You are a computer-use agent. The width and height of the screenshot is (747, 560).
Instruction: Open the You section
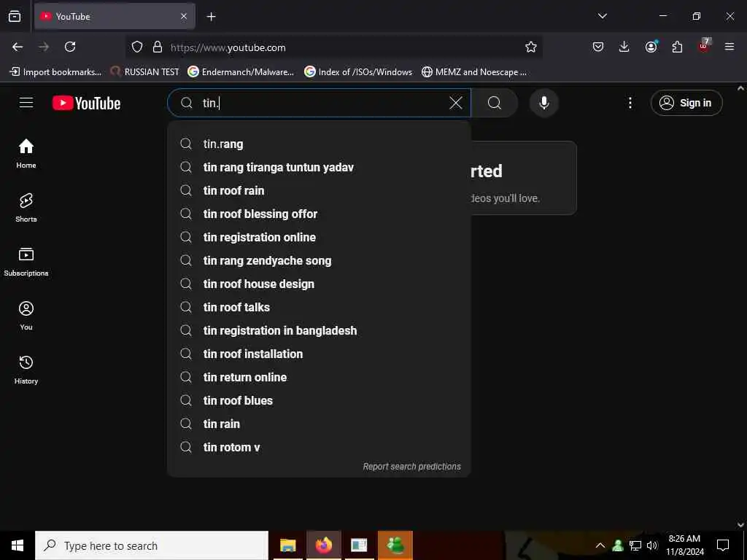coord(26,315)
